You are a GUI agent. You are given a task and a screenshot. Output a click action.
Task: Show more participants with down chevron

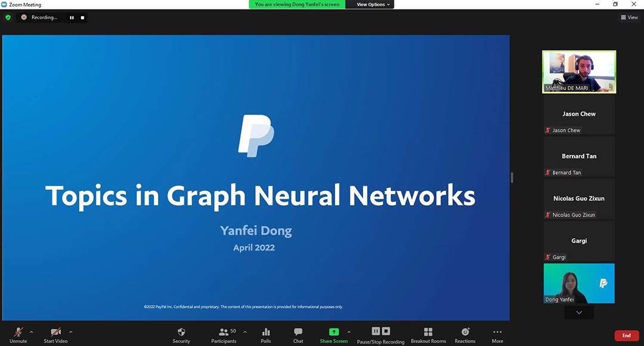pos(579,313)
